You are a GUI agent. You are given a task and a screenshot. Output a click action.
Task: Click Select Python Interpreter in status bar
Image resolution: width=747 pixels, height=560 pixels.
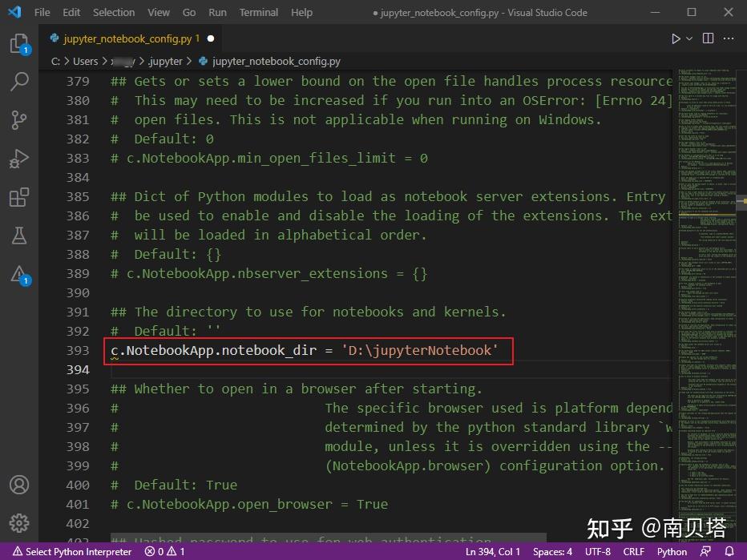click(72, 551)
